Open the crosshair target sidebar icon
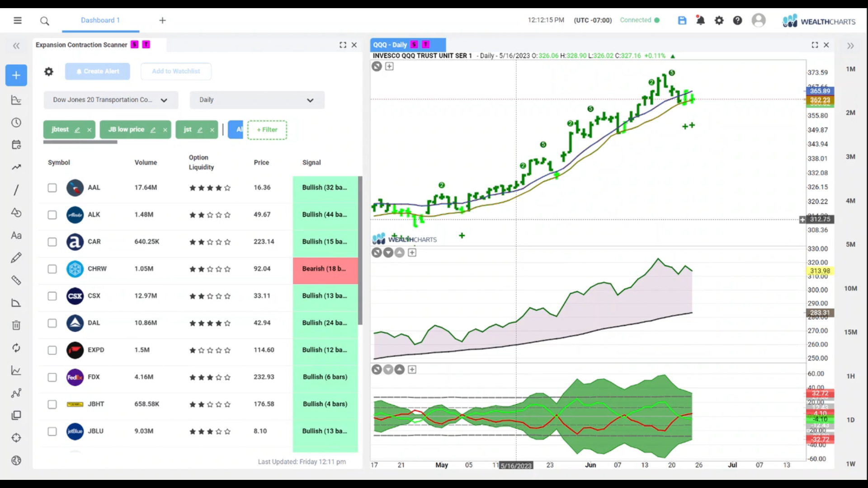This screenshot has width=868, height=488. [x=16, y=438]
